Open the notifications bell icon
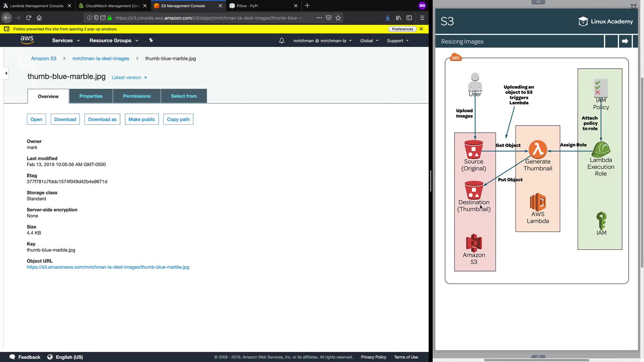This screenshot has width=644, height=362. click(x=282, y=41)
